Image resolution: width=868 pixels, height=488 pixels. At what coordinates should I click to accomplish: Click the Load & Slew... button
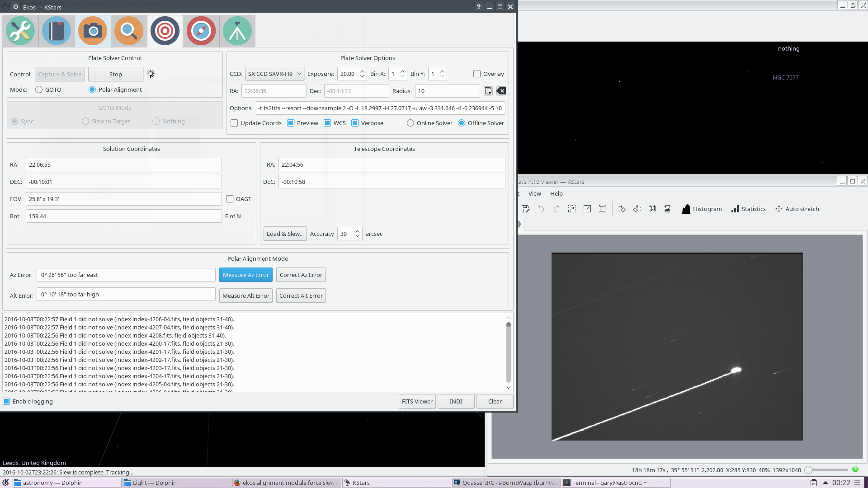(285, 234)
